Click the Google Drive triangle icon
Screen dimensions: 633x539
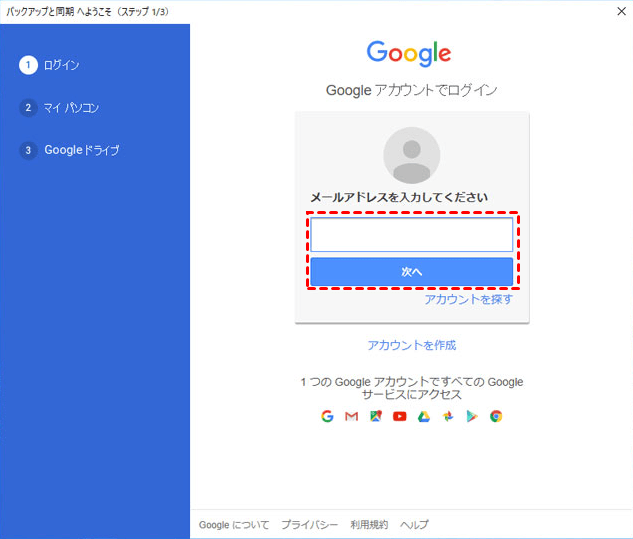coord(423,416)
